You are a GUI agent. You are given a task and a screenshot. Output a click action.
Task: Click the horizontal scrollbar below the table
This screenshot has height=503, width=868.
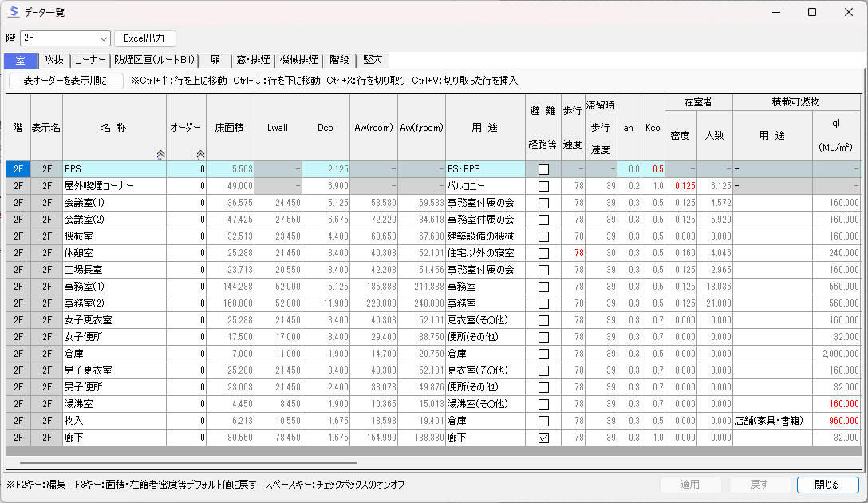coord(188,462)
